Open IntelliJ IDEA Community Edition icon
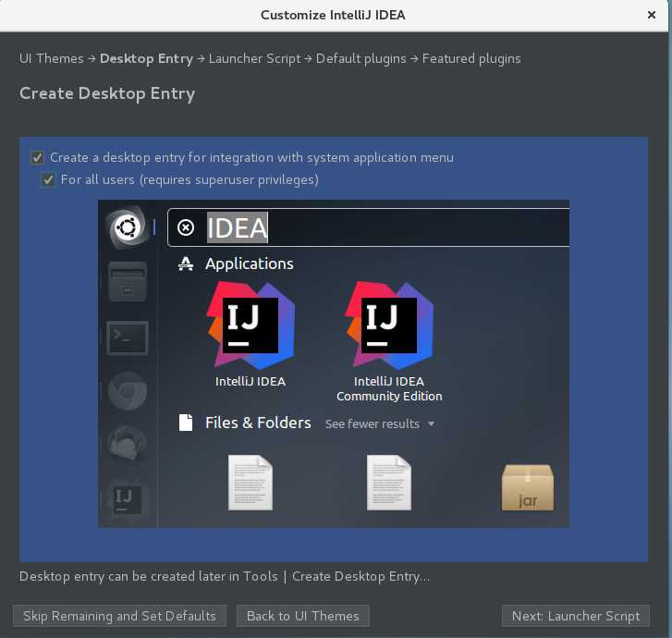Viewport: 672px width, 638px height. coord(389,325)
